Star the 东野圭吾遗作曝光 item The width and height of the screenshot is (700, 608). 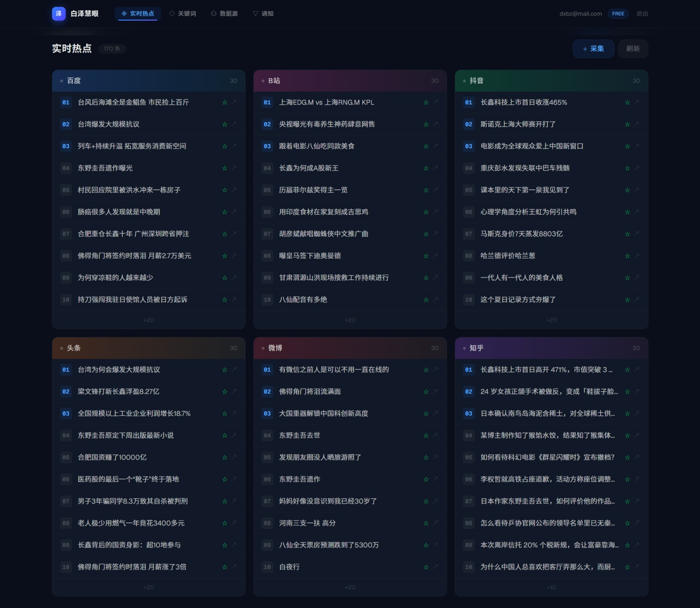224,168
